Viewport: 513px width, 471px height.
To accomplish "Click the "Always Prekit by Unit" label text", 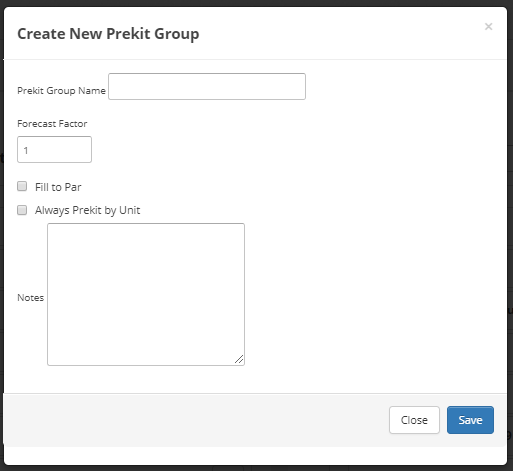I will coord(87,210).
